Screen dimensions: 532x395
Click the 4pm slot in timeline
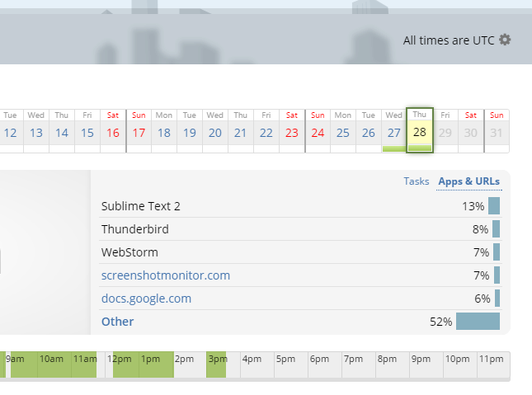257,364
